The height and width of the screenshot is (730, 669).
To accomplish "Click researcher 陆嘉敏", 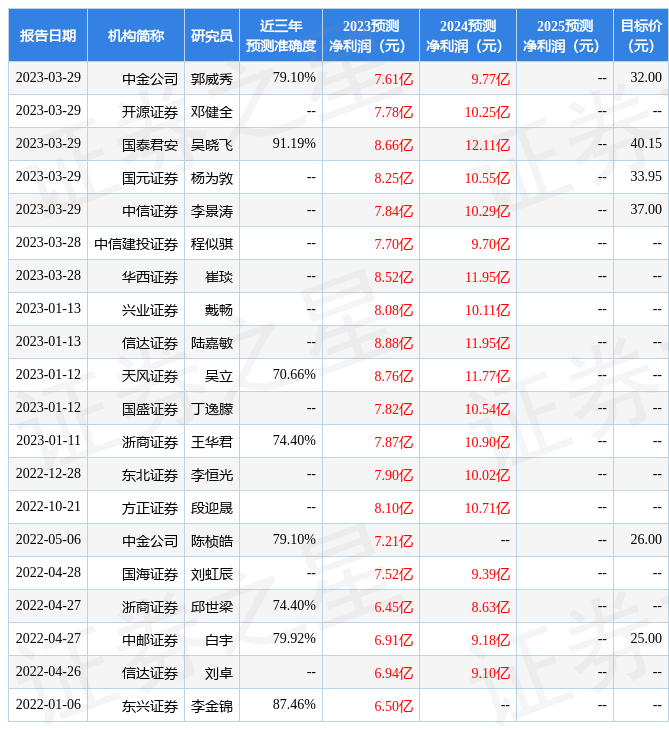I will 212,343.
